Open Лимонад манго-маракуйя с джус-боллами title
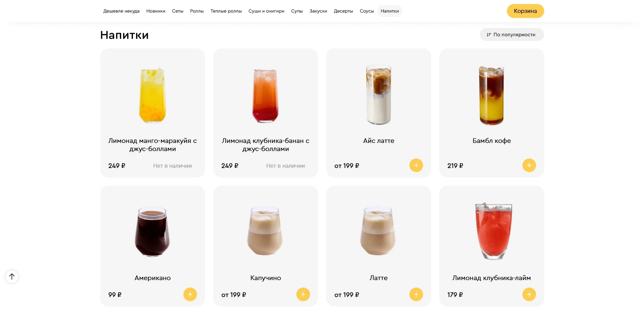Image resolution: width=644 pixels, height=314 pixels. tap(152, 145)
